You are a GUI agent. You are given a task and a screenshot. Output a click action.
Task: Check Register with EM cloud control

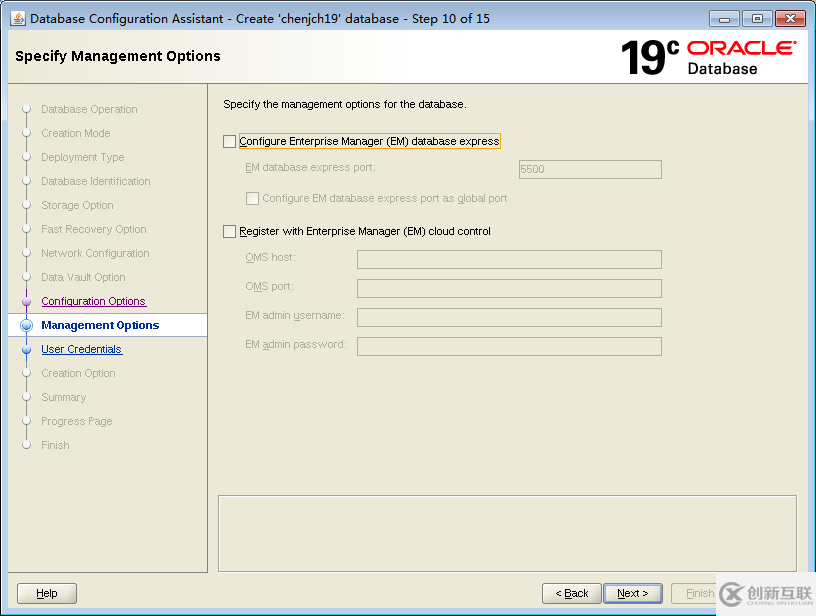(230, 232)
